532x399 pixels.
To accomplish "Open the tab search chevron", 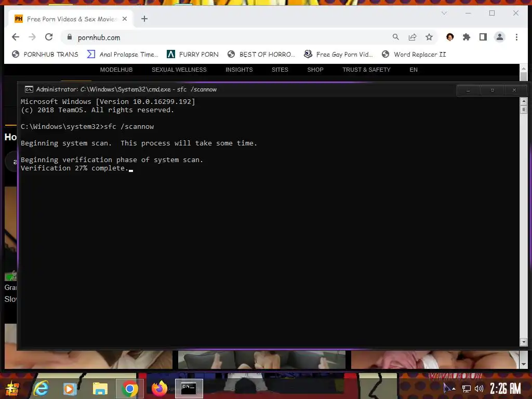I will click(x=444, y=13).
